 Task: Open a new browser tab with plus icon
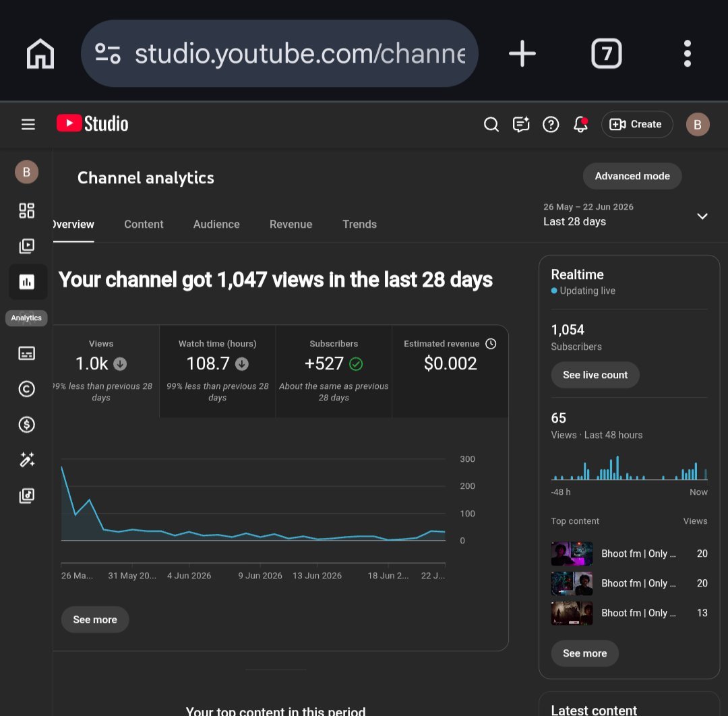(522, 53)
